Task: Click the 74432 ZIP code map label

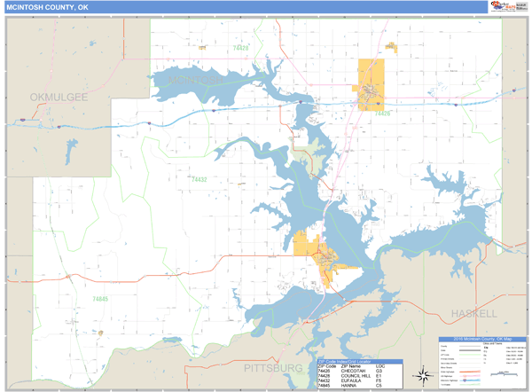Action: pyautogui.click(x=199, y=179)
